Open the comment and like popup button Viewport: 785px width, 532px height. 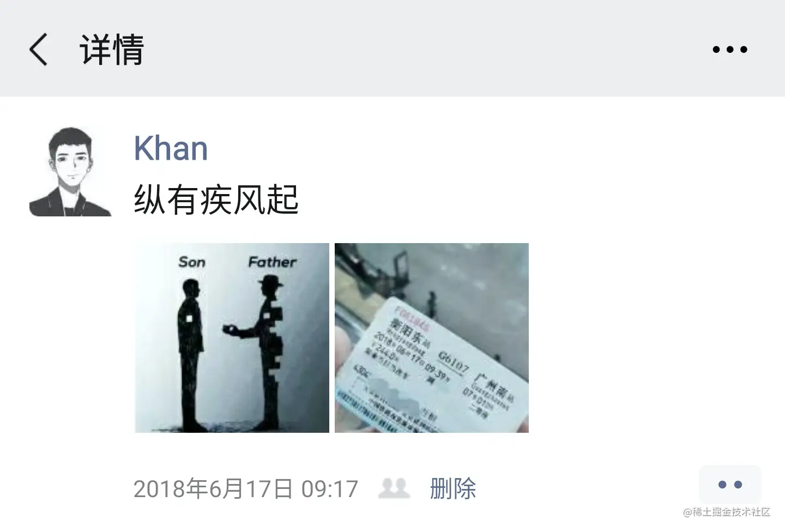click(x=730, y=485)
